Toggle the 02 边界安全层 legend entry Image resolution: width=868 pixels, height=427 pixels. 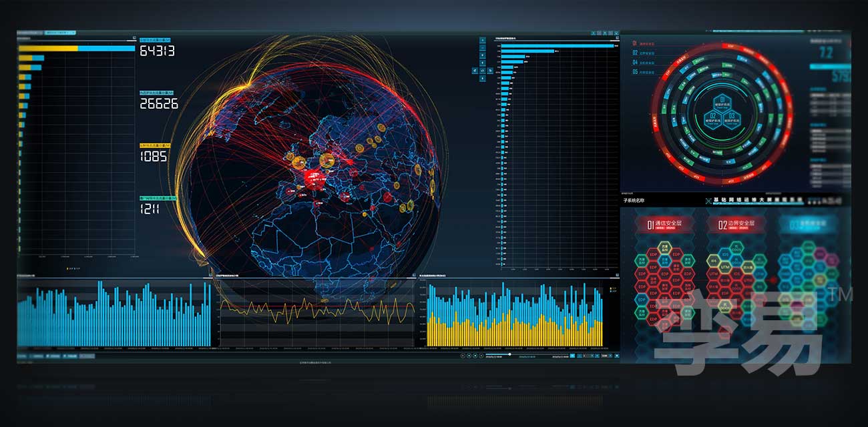point(644,53)
